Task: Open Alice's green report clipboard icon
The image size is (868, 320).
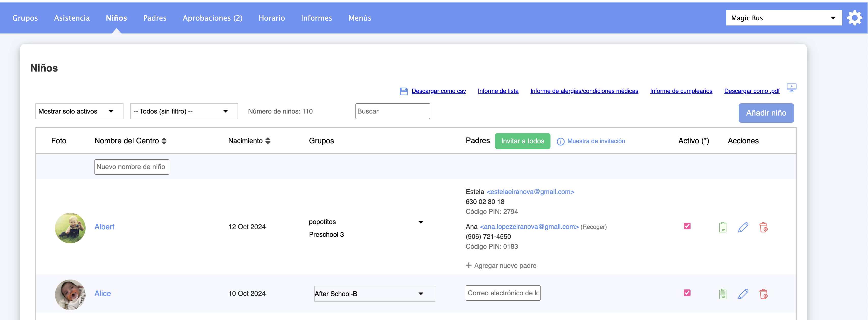Action: (722, 294)
